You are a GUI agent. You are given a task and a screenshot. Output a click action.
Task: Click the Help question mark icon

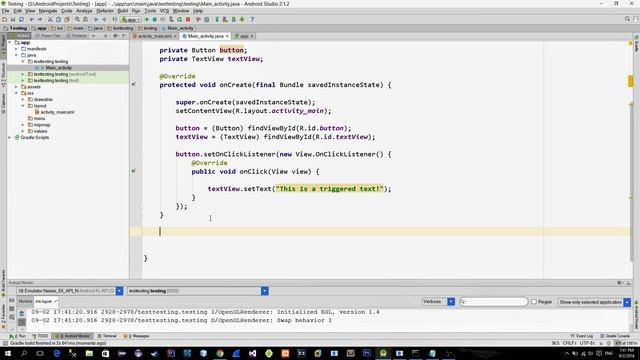point(252,20)
